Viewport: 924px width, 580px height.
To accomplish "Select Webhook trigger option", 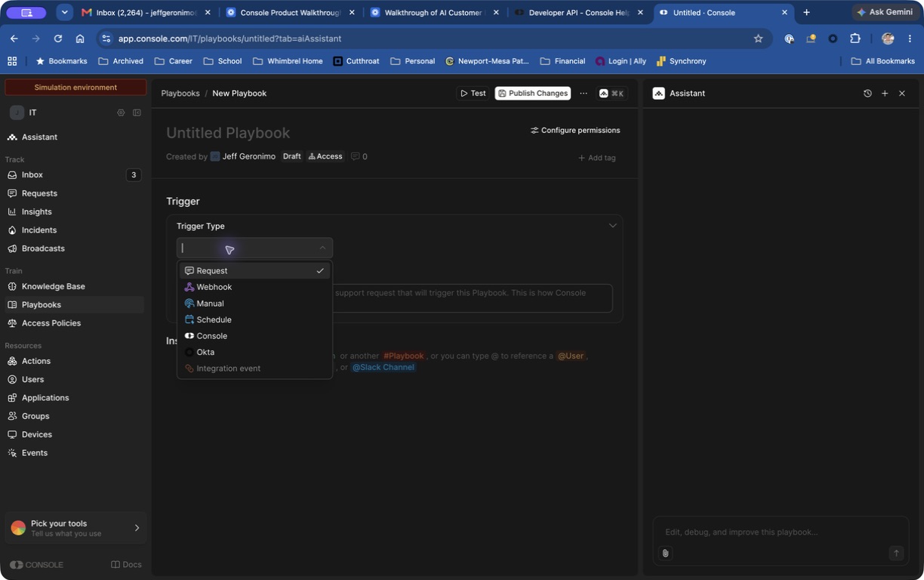I will [254, 287].
